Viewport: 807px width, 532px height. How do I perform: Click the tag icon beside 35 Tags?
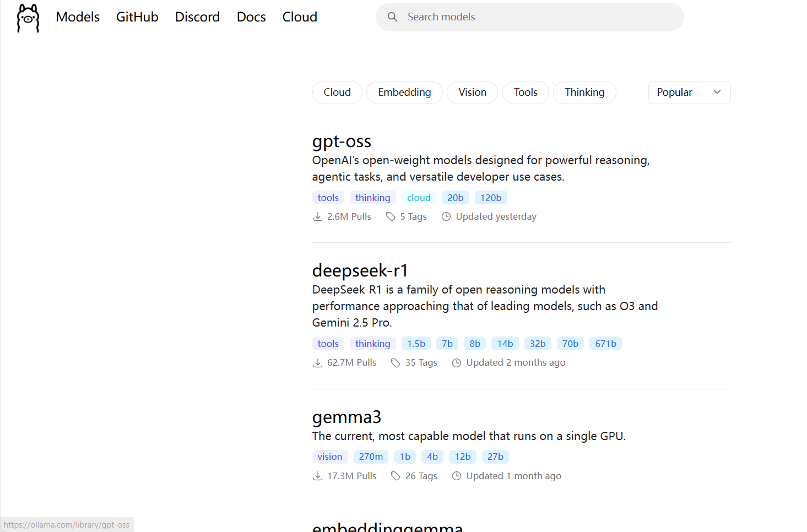(396, 363)
